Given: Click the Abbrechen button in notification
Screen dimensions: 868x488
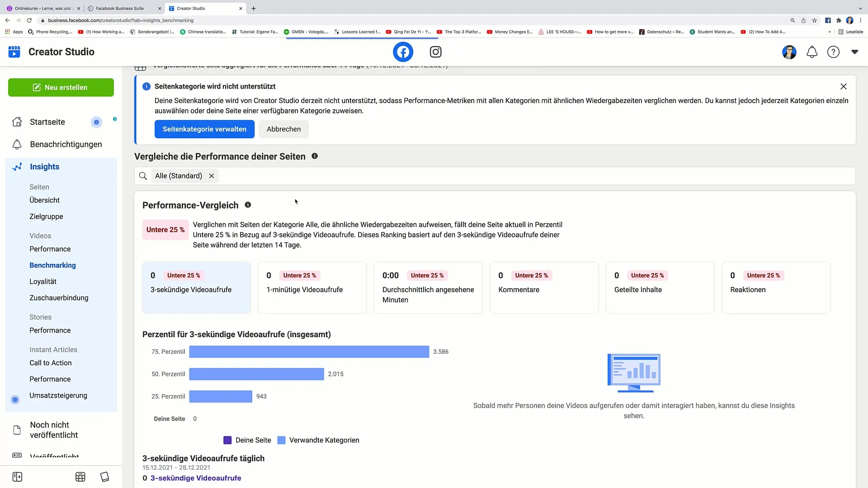Looking at the screenshot, I should 284,129.
